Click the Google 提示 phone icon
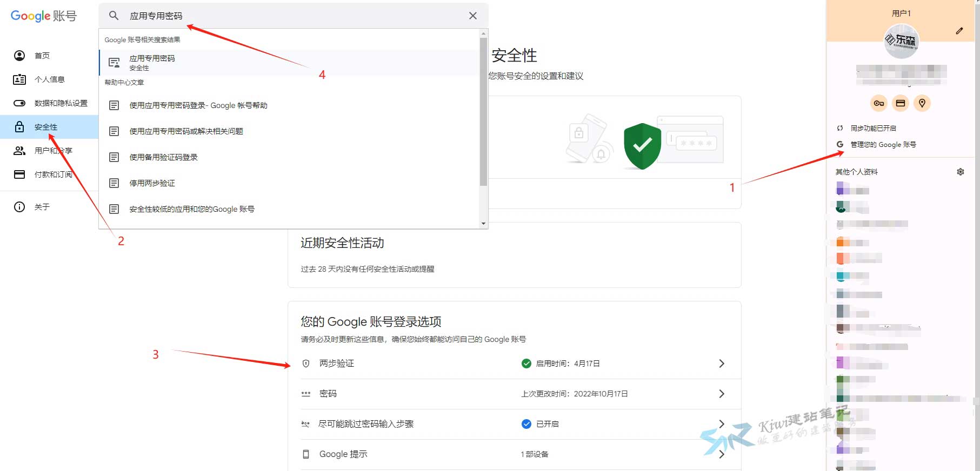Image resolution: width=980 pixels, height=471 pixels. (306, 454)
